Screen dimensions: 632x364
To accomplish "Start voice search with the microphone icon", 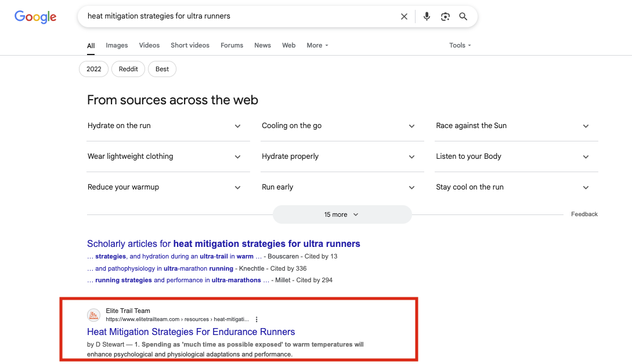I will pyautogui.click(x=427, y=16).
